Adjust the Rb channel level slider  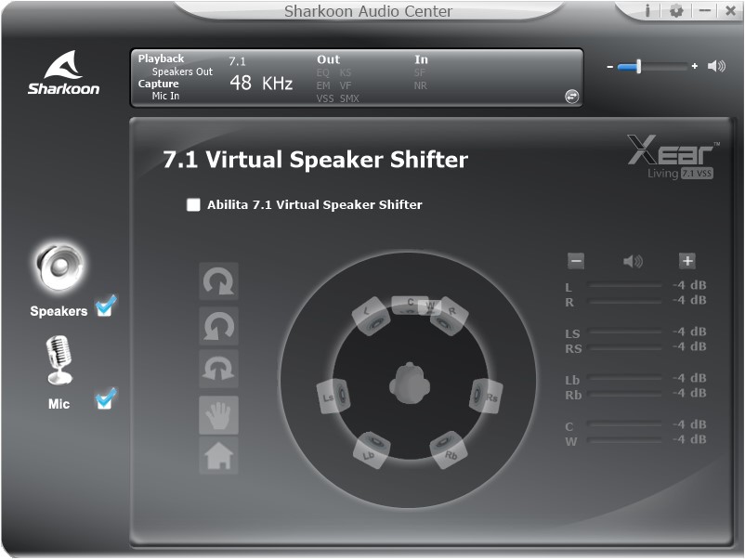625,395
